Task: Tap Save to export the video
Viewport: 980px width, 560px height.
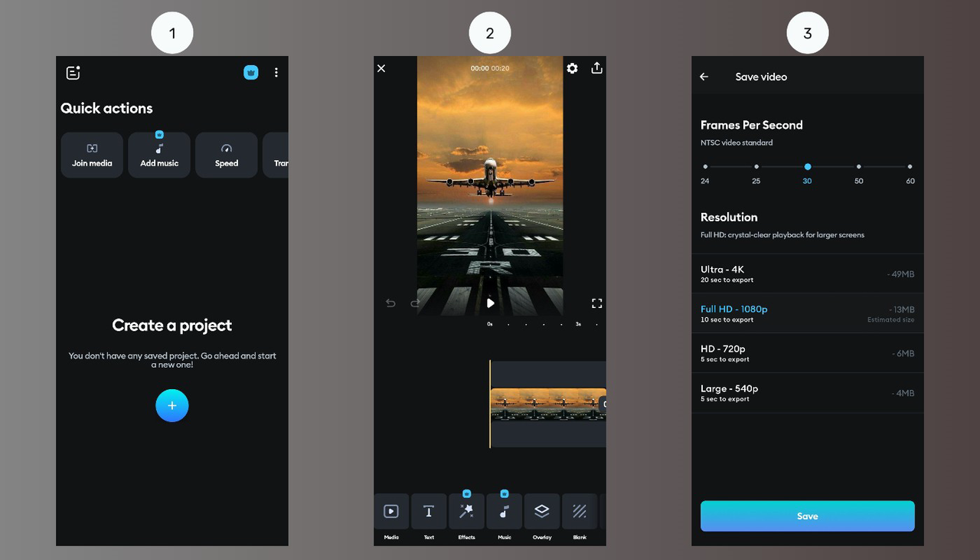Action: [807, 516]
